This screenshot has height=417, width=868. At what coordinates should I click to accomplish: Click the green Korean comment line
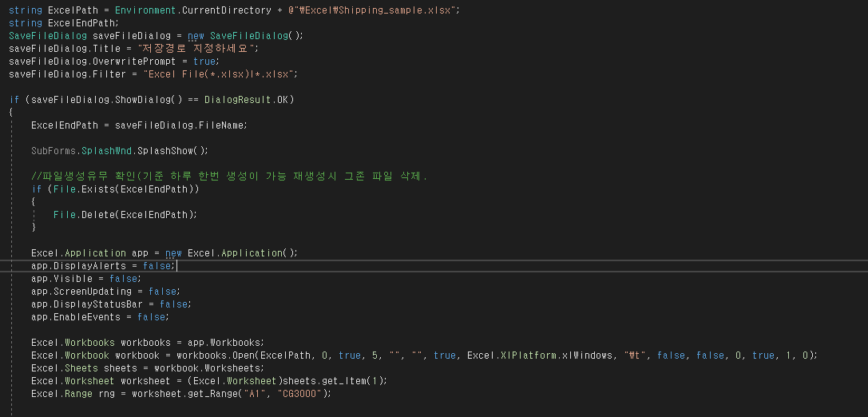pyautogui.click(x=230, y=176)
